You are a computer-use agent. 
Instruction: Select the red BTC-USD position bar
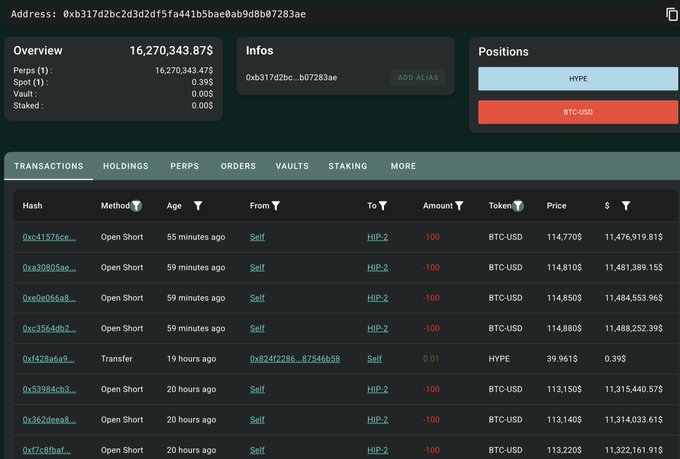[578, 112]
